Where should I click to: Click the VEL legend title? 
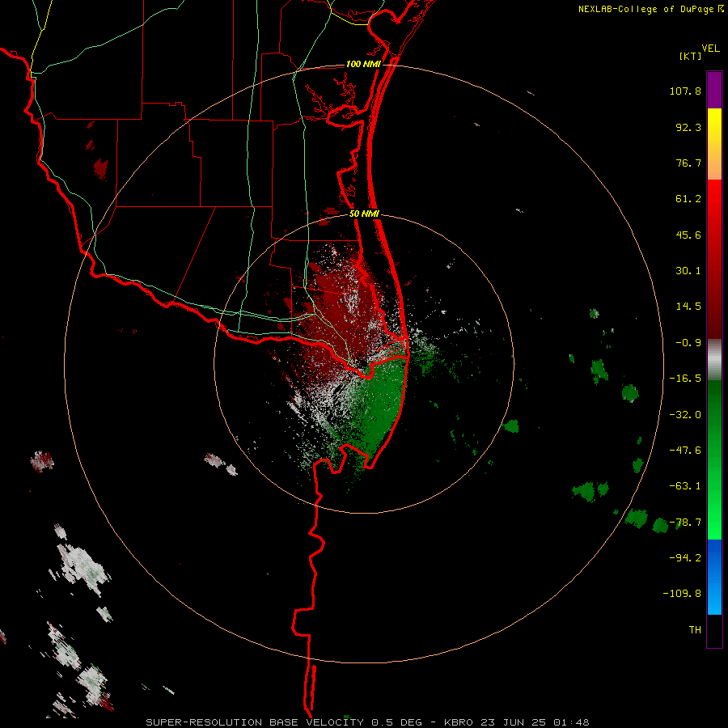coord(710,49)
